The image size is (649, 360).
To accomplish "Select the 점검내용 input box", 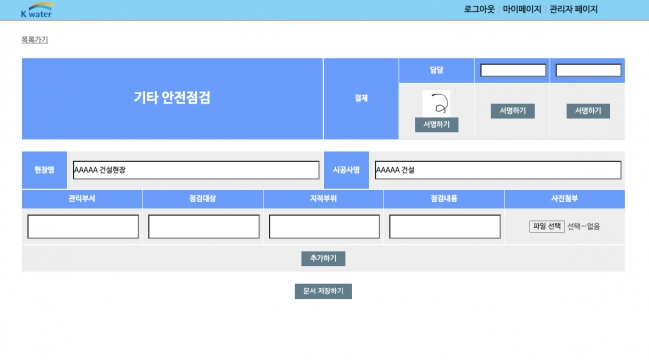I will click(x=445, y=226).
